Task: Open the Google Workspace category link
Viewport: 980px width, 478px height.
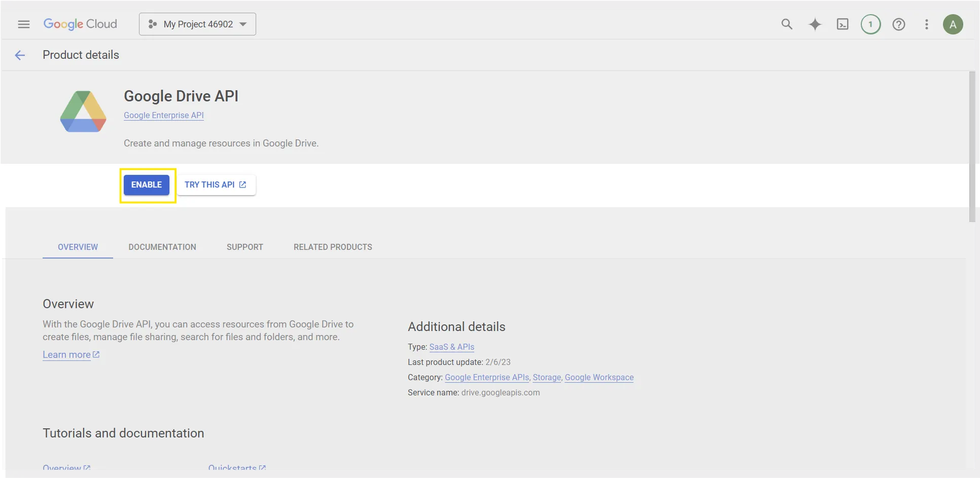Action: coord(599,378)
